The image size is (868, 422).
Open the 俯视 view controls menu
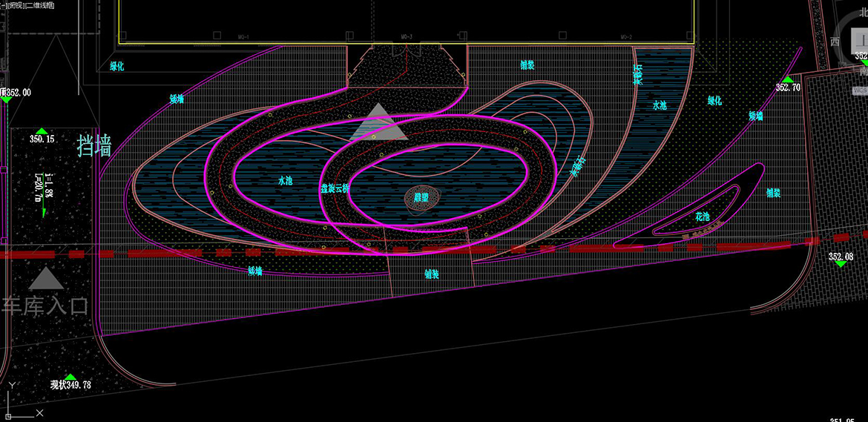click(15, 4)
